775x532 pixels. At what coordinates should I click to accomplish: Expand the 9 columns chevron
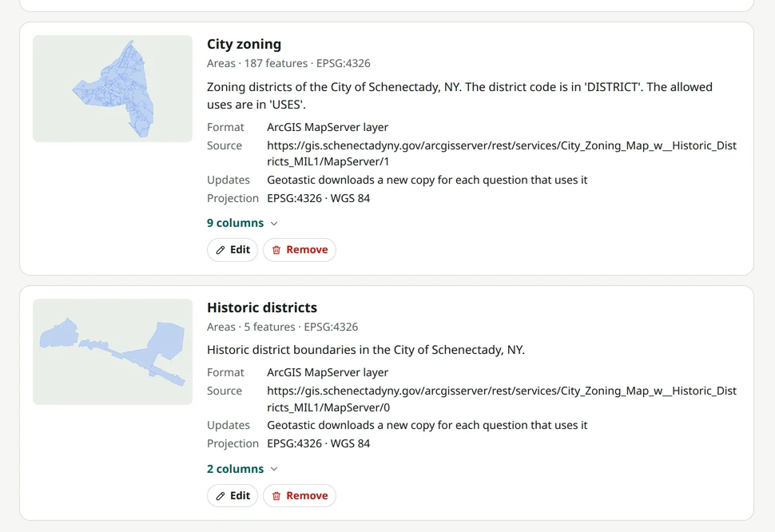[274, 224]
